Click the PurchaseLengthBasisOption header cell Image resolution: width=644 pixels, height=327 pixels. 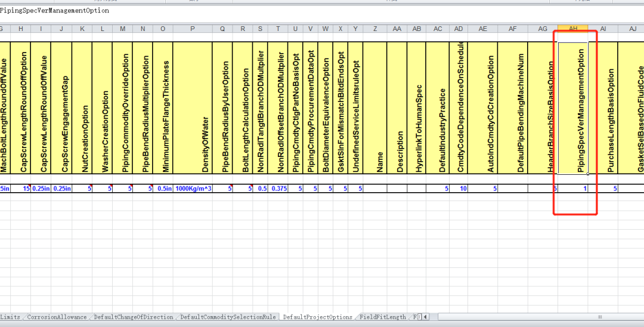point(603,107)
